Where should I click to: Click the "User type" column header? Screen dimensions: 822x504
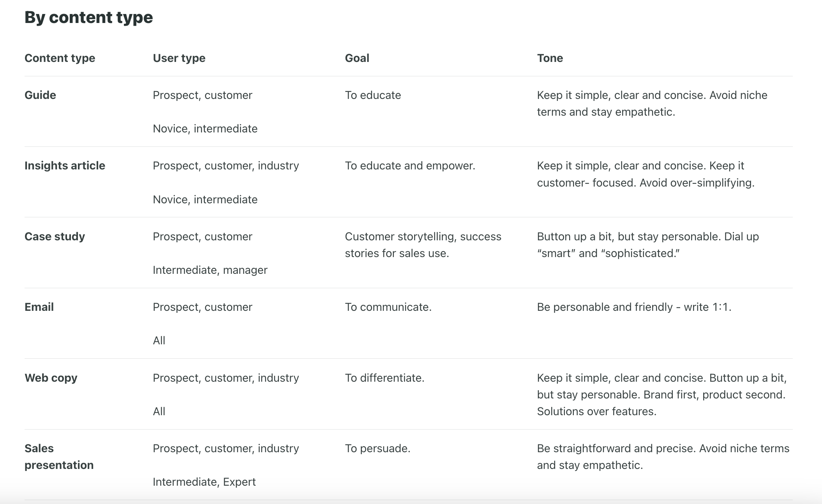[179, 58]
